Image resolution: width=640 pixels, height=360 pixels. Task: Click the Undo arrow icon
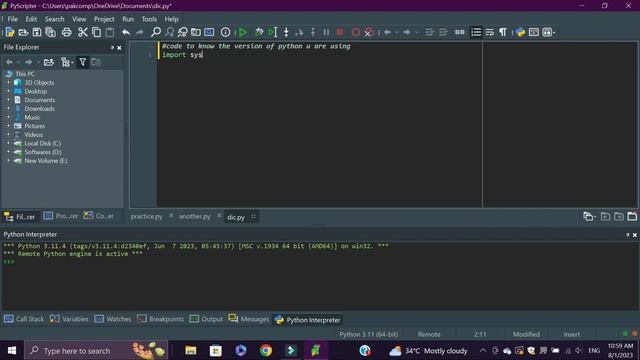pyautogui.click(x=126, y=32)
